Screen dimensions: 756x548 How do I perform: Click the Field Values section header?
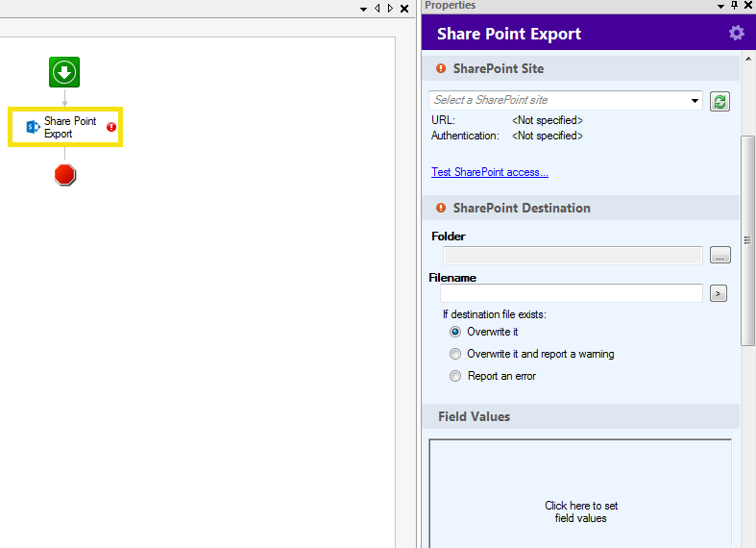580,416
